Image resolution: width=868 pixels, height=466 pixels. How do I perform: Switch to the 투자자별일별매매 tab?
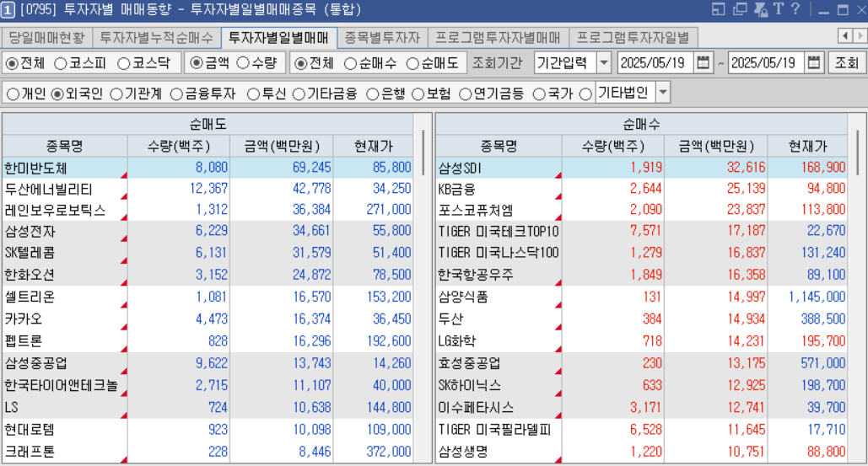pos(279,38)
